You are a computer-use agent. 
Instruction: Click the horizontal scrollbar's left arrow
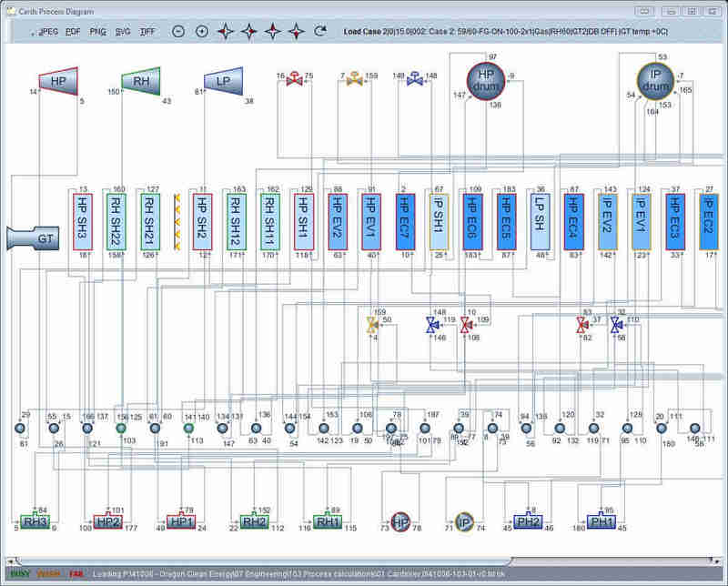coord(9,561)
